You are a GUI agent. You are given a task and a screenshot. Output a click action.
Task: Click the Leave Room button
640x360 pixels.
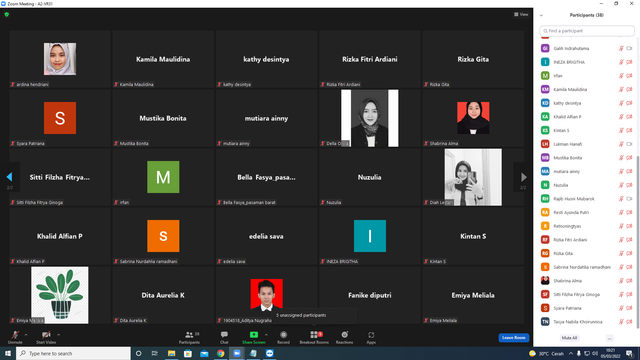click(x=513, y=338)
